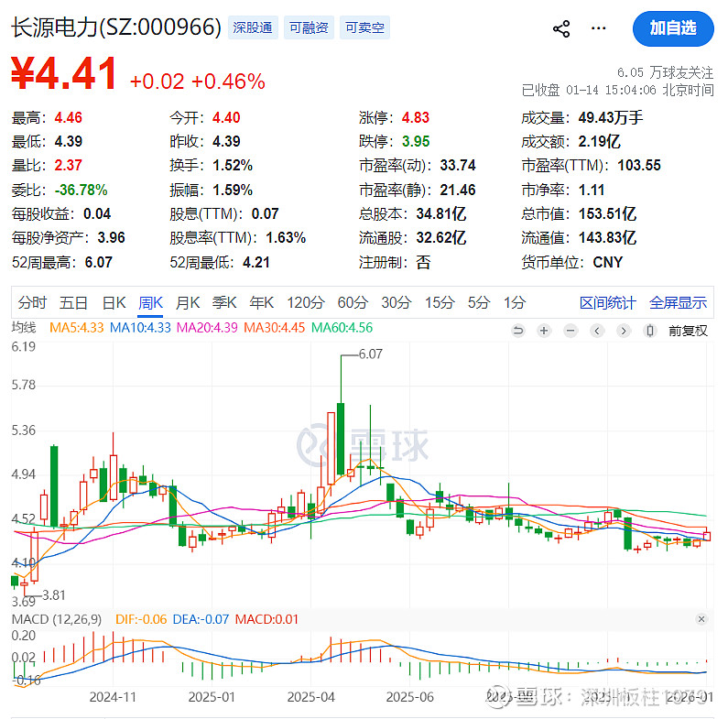This screenshot has height=719, width=728.
Task: Click the MA20:4.39 label
Action: 207,328
